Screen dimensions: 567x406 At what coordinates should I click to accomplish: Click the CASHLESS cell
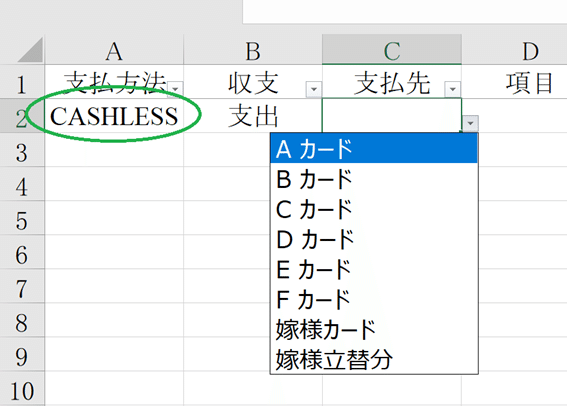[114, 116]
